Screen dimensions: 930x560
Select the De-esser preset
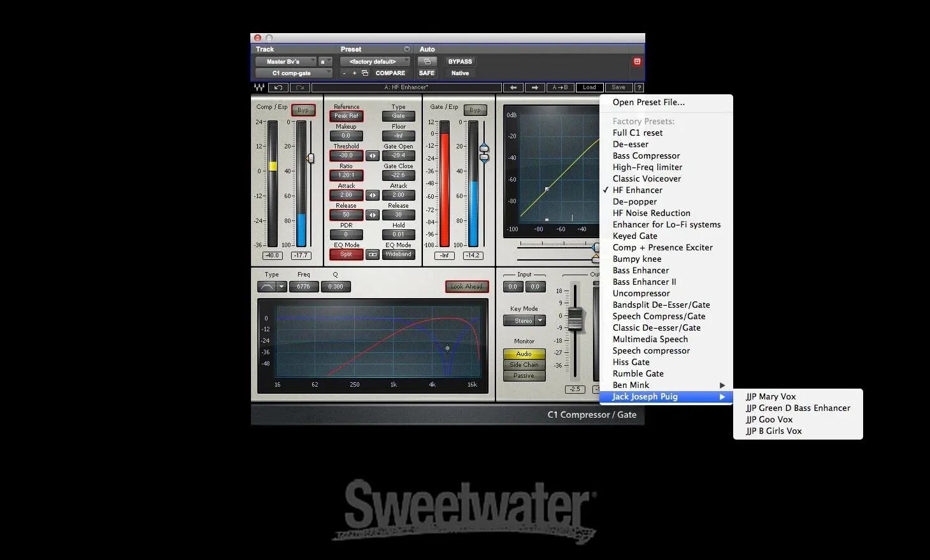pos(666,144)
